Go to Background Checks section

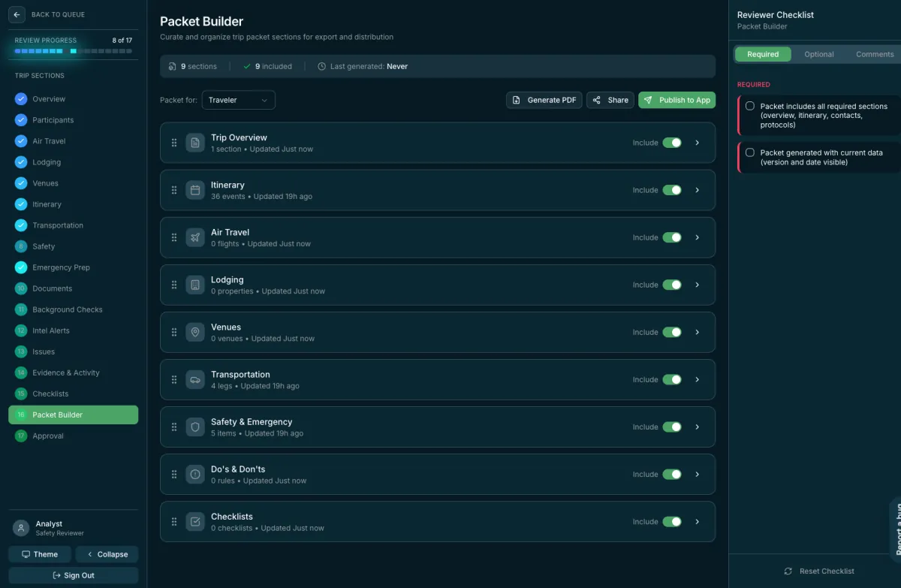(x=74, y=309)
